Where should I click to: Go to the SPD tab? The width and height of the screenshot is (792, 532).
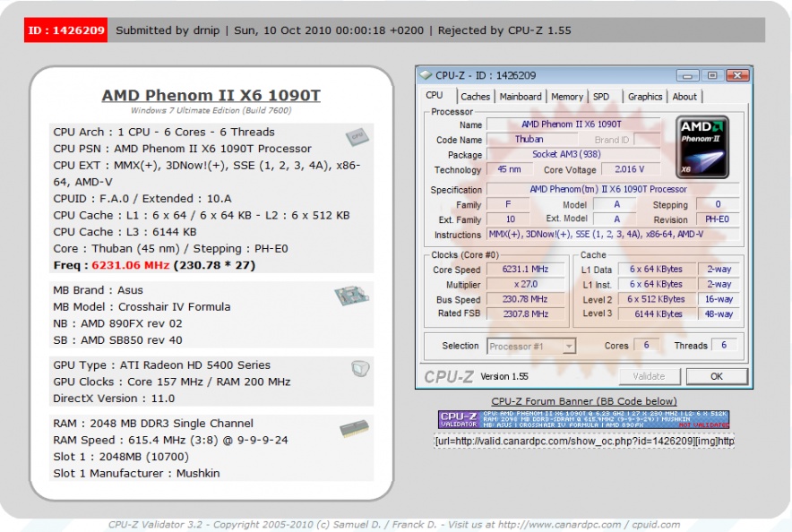(601, 97)
